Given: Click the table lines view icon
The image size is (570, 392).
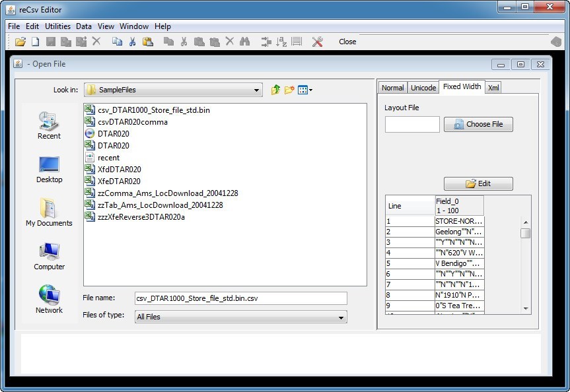Looking at the screenshot, I should [x=297, y=42].
